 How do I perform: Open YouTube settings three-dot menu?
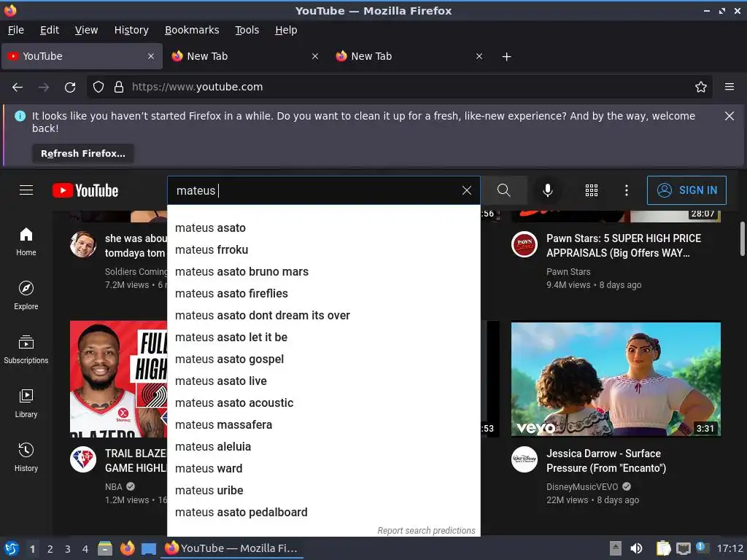(627, 190)
